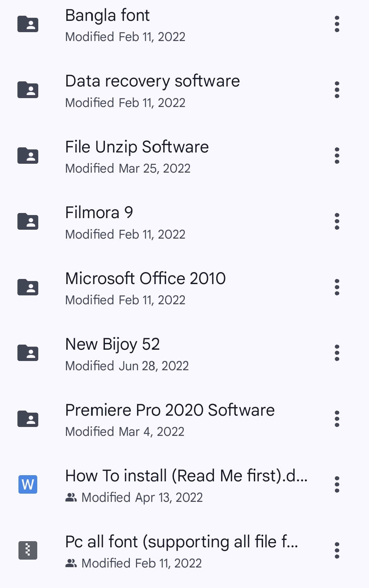Open the overflow menu for Pc all font file
Viewport: 369px width, 588px height.
(x=337, y=550)
